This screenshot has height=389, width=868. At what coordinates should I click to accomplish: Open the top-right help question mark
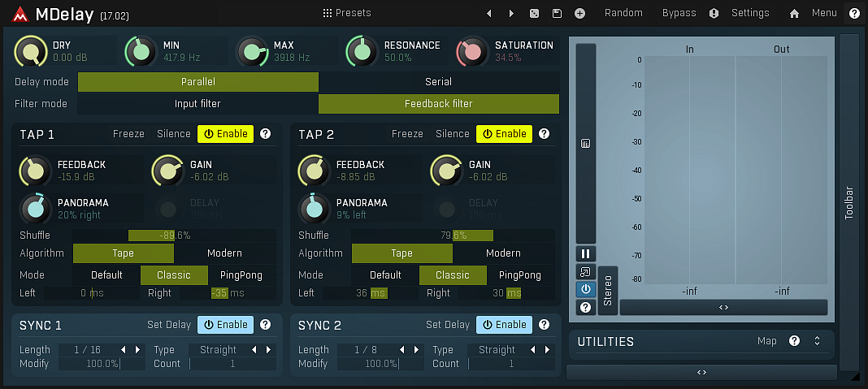(x=854, y=13)
